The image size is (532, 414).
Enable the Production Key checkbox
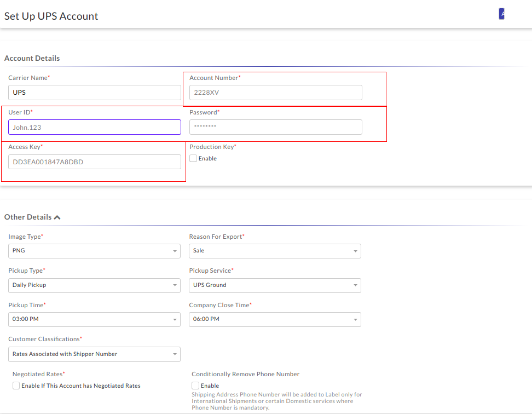pyautogui.click(x=193, y=158)
